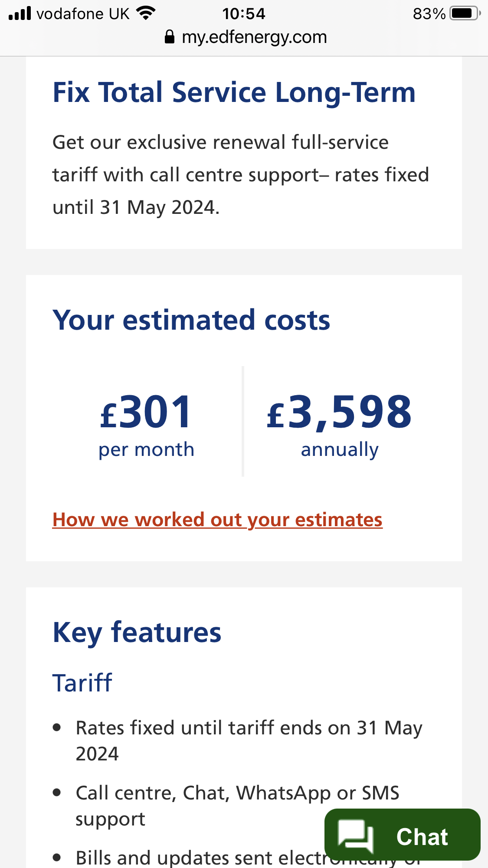The height and width of the screenshot is (868, 488).
Task: Tap the chat speech bubble icon
Action: tap(355, 835)
